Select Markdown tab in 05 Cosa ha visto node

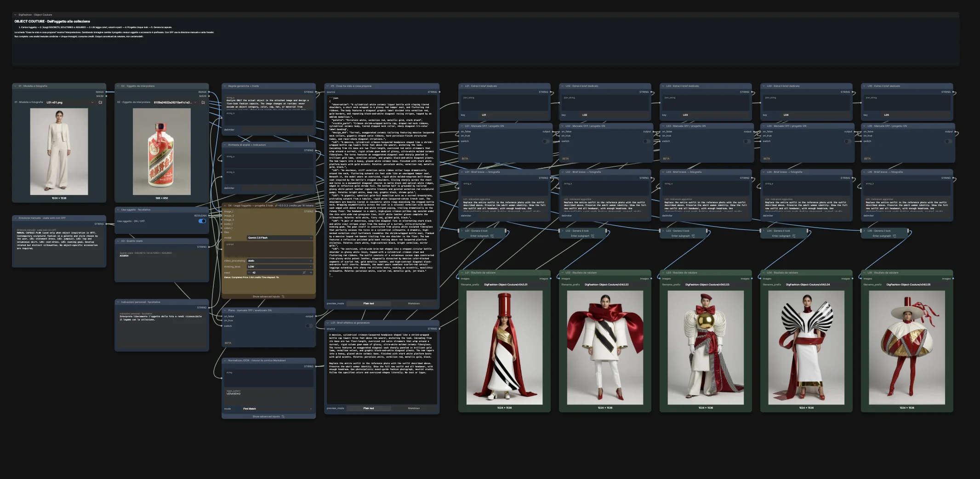(x=414, y=303)
